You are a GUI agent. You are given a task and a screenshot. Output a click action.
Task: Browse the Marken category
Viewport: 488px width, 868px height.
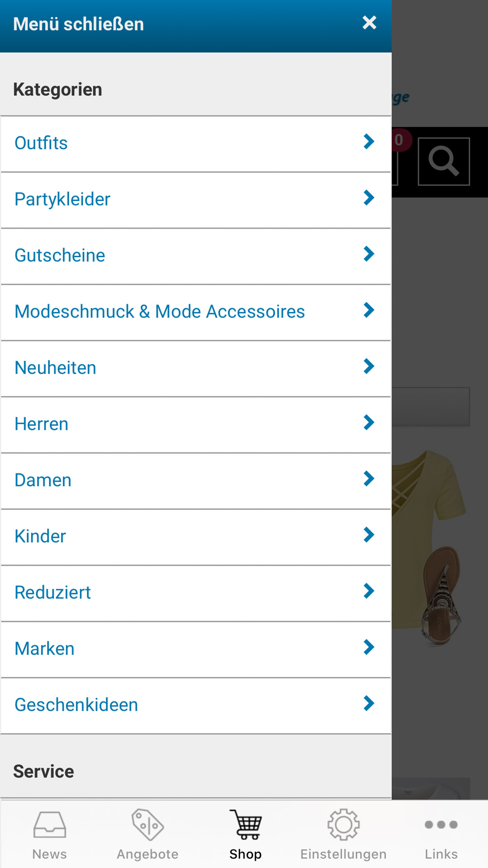(x=44, y=649)
